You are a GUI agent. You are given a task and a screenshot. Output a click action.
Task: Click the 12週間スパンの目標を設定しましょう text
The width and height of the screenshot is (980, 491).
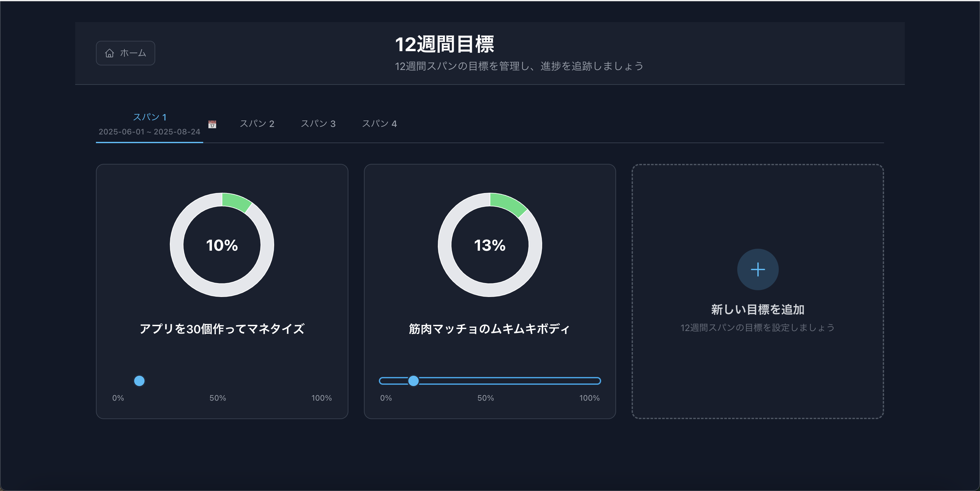click(757, 327)
